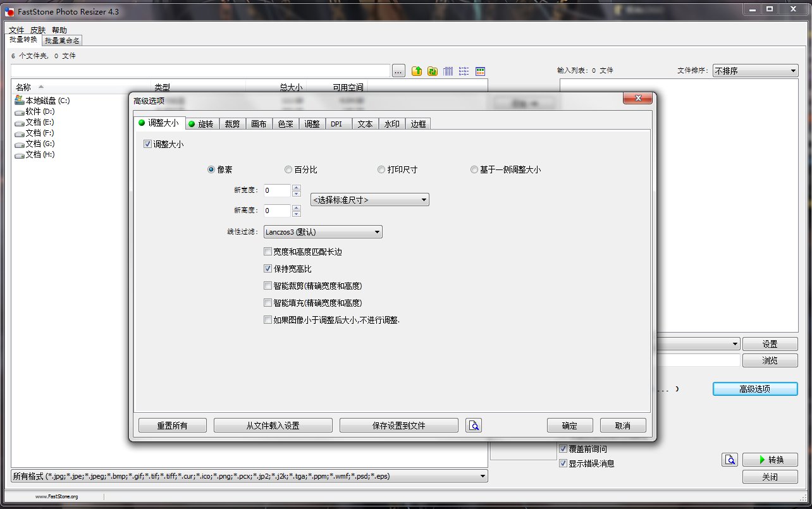The image size is (812, 509).
Task: Enable 智能裁剪(精确宽度和高度) checkbox
Action: coord(268,286)
